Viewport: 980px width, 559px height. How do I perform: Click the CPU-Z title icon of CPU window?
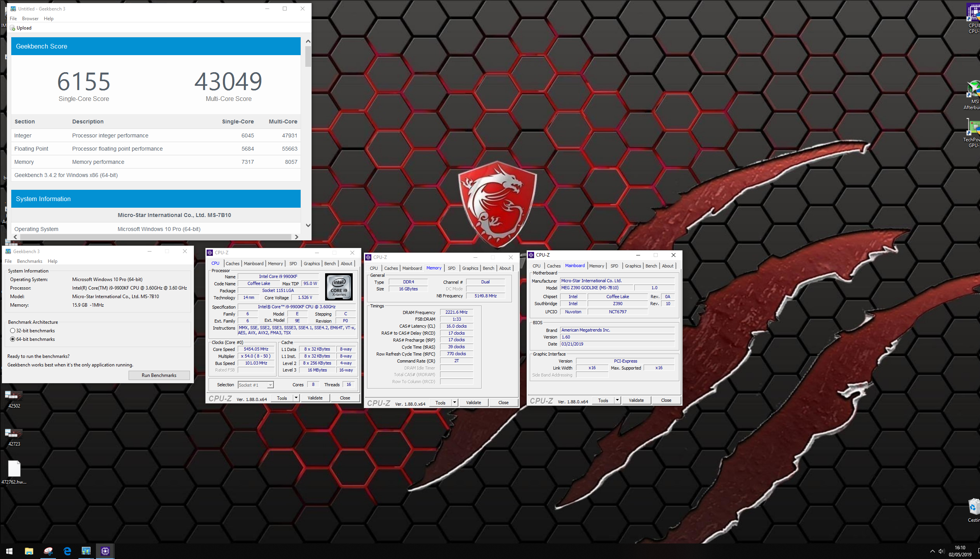(210, 253)
